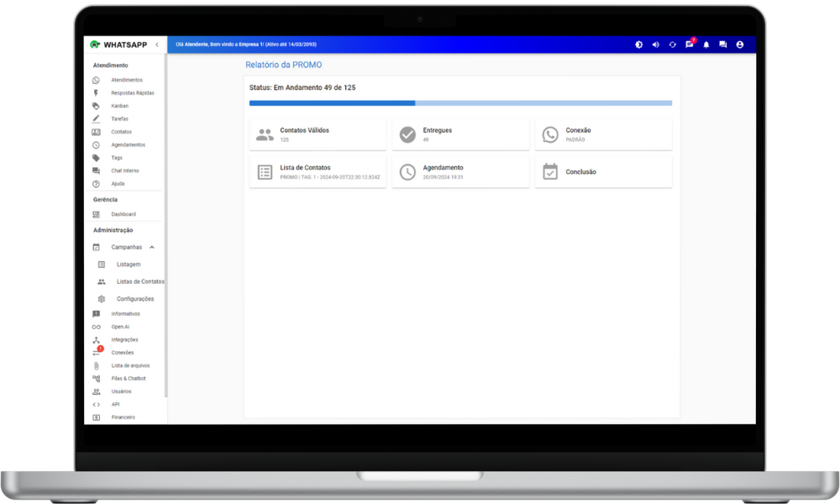Select Dashboard under Gerência

123,214
